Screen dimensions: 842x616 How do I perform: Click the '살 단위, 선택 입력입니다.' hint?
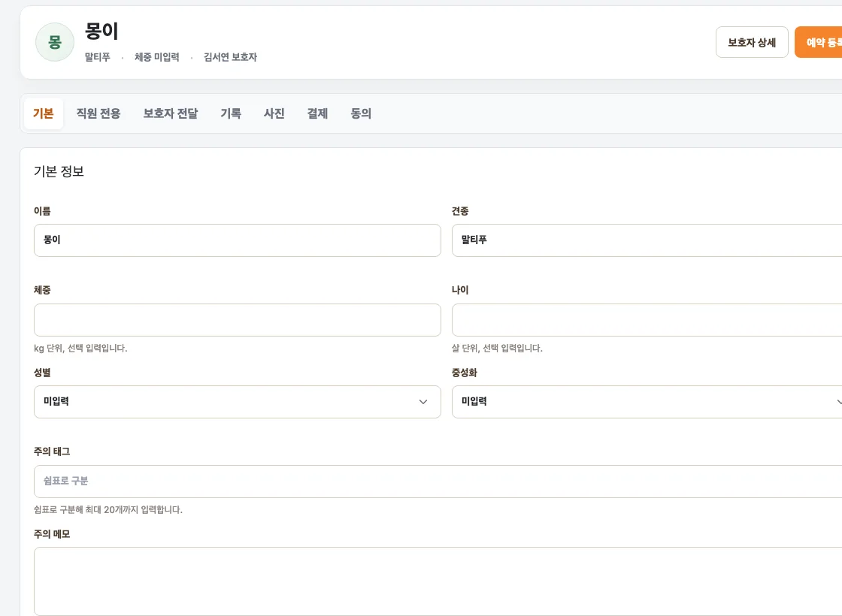coord(497,348)
